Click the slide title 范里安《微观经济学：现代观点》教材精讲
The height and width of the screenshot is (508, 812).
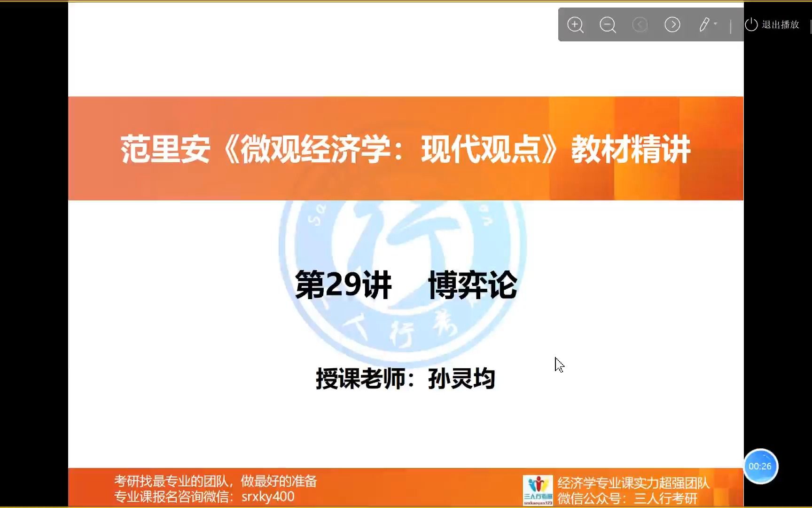(x=406, y=150)
